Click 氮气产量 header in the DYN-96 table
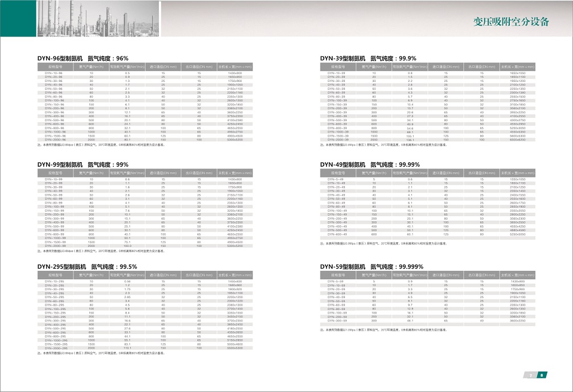This screenshot has width=573, height=392. tap(91, 67)
